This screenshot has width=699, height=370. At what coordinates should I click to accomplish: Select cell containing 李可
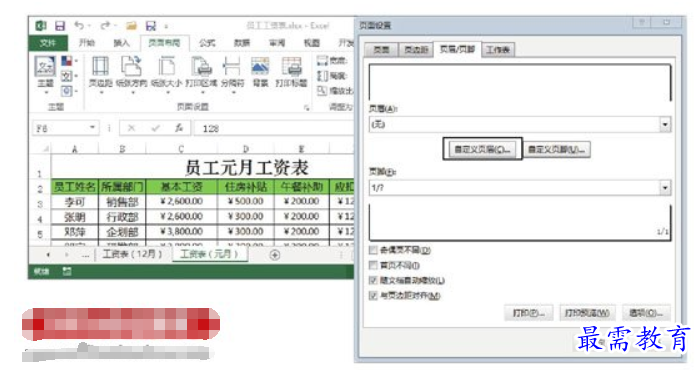click(74, 201)
